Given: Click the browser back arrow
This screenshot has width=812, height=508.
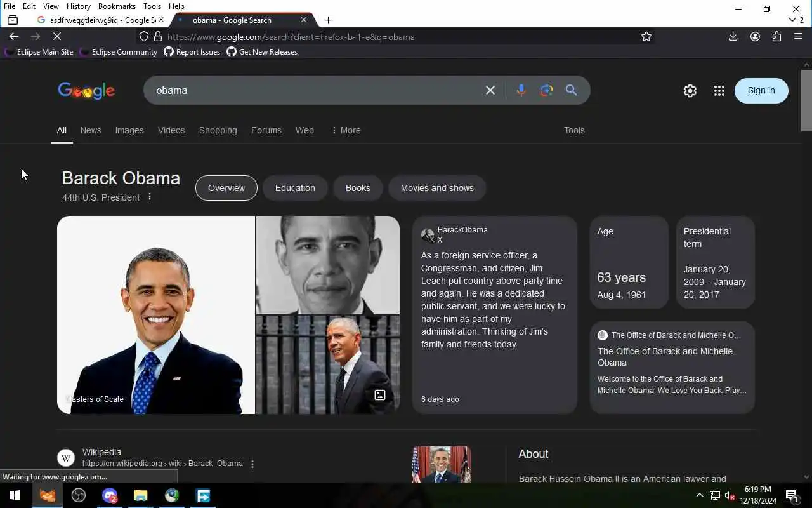Looking at the screenshot, I should pos(14,37).
